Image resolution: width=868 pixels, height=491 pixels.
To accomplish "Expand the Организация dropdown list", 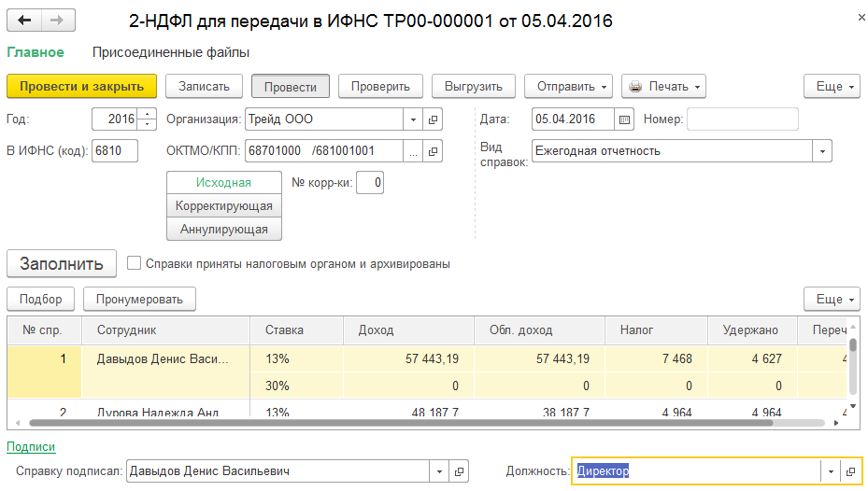I will coord(413,119).
